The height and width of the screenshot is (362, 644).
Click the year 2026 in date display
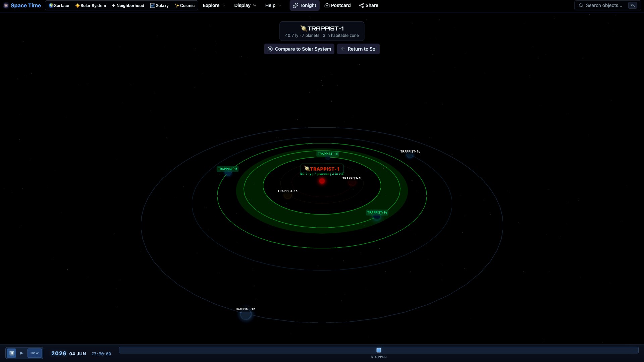(x=59, y=353)
